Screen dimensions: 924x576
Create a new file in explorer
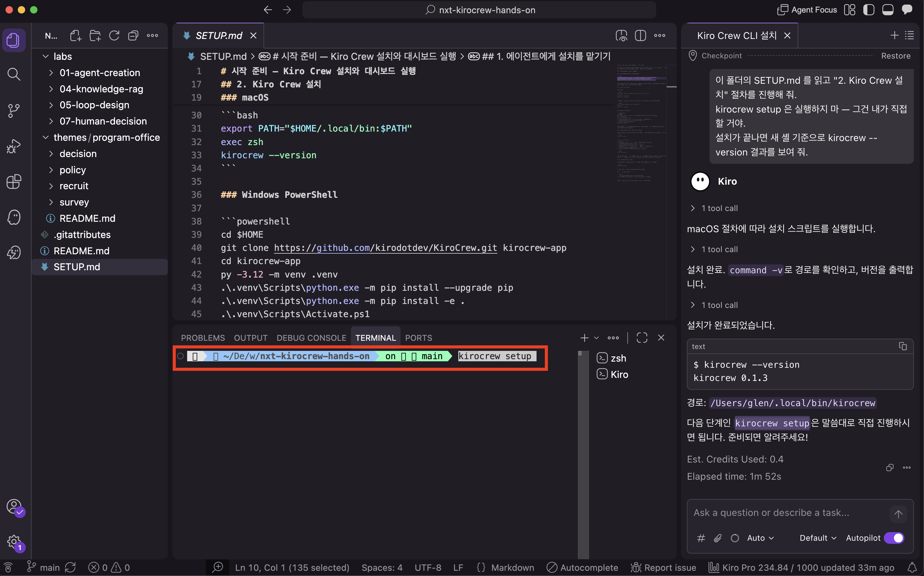76,36
